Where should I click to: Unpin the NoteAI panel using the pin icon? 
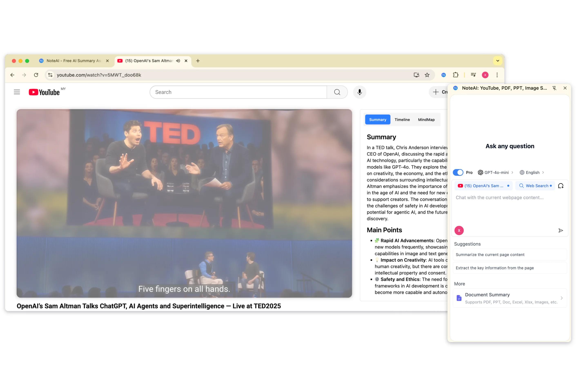coord(555,88)
